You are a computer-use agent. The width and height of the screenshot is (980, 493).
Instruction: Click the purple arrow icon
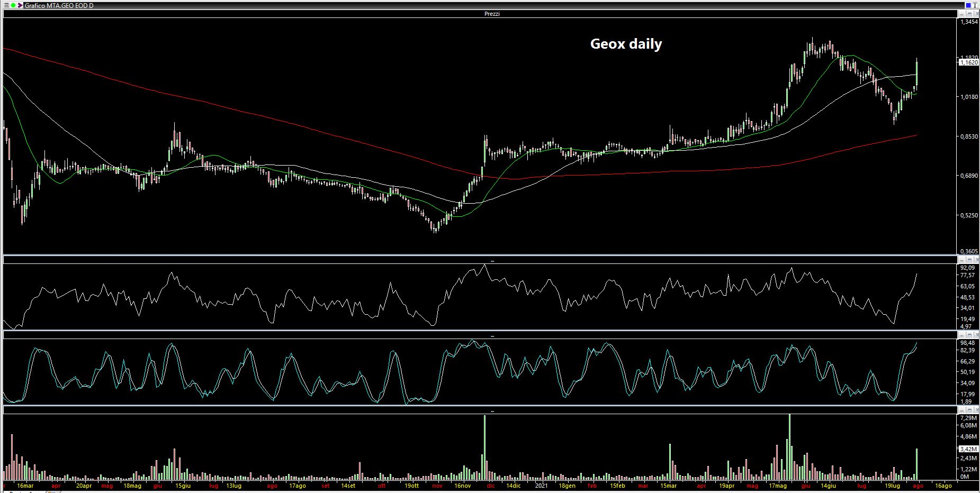click(x=20, y=5)
